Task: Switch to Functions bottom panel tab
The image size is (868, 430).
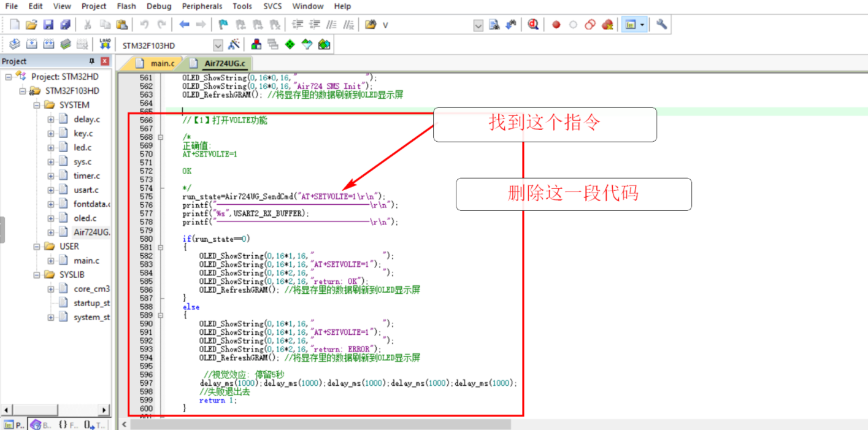Action: tap(67, 424)
